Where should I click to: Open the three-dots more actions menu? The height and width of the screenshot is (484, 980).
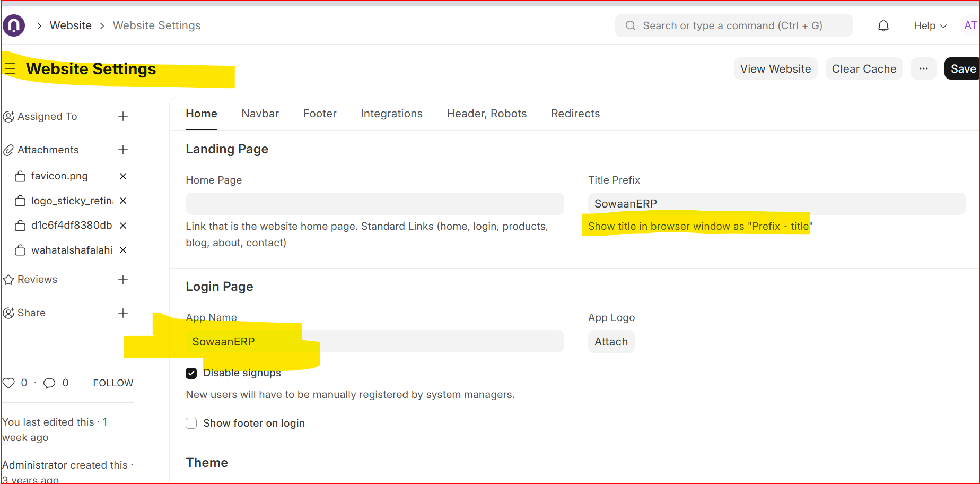[924, 68]
